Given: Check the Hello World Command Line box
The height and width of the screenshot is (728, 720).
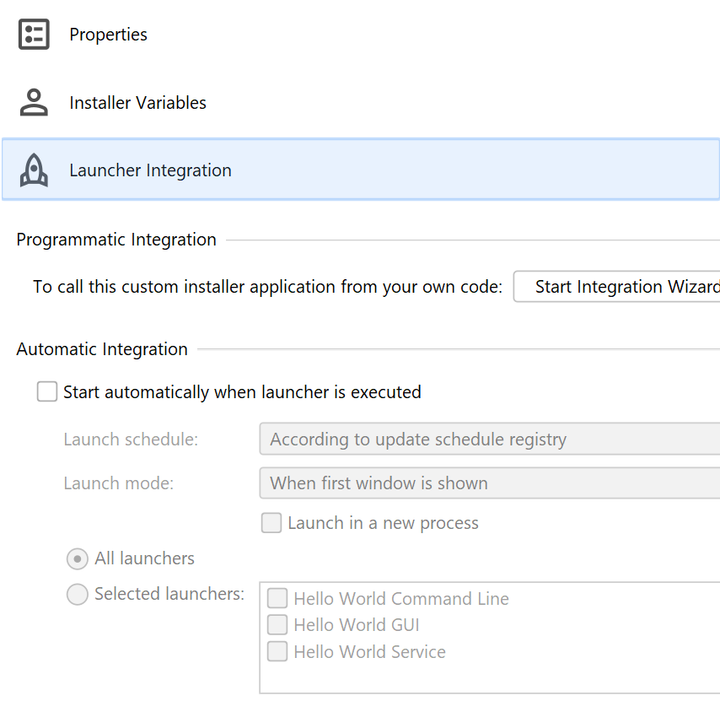Looking at the screenshot, I should (x=277, y=599).
